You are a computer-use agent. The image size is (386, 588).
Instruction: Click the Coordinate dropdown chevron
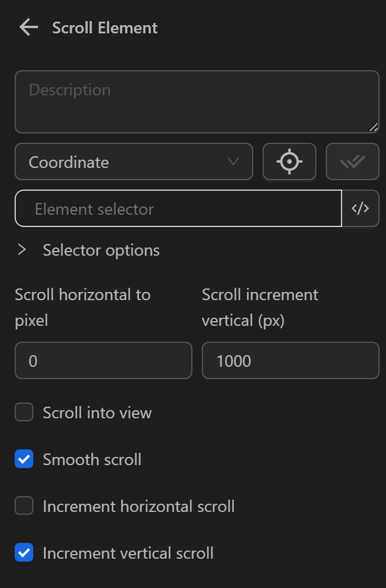pyautogui.click(x=233, y=161)
